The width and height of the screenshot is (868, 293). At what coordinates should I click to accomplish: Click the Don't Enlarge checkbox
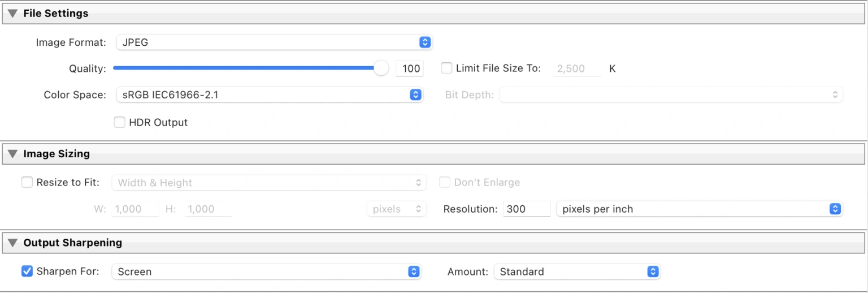coord(445,183)
